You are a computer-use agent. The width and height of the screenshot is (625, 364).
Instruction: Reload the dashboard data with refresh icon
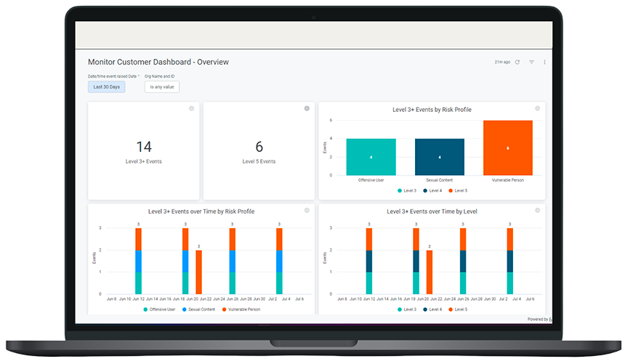[x=517, y=62]
